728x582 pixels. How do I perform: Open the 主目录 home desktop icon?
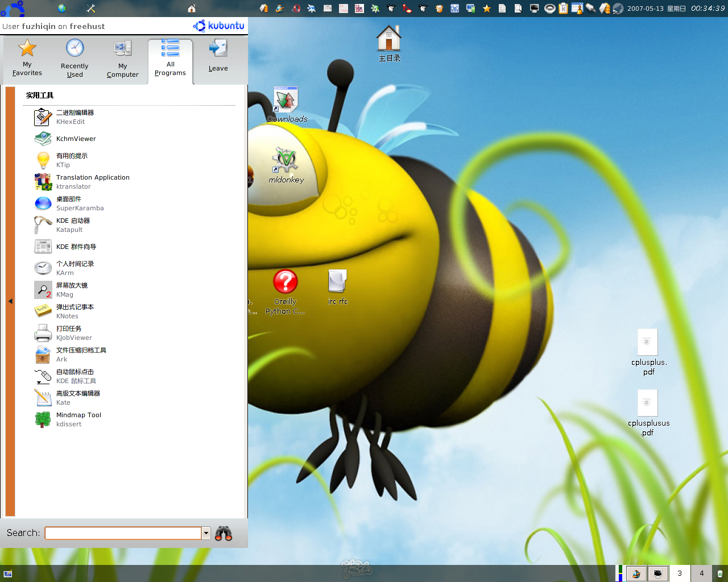[x=389, y=44]
